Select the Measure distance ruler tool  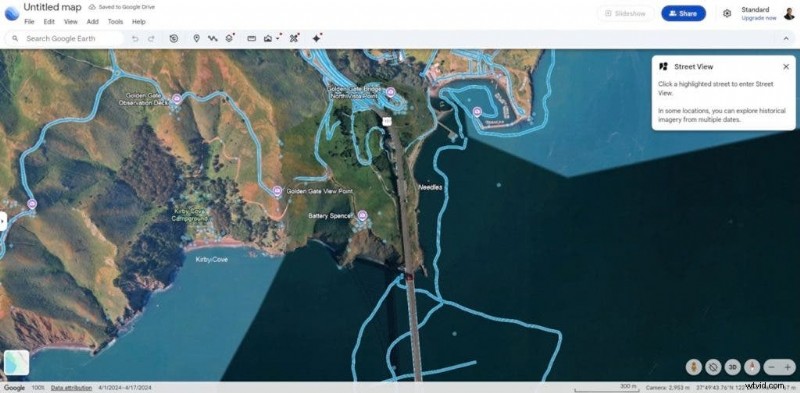[252, 38]
